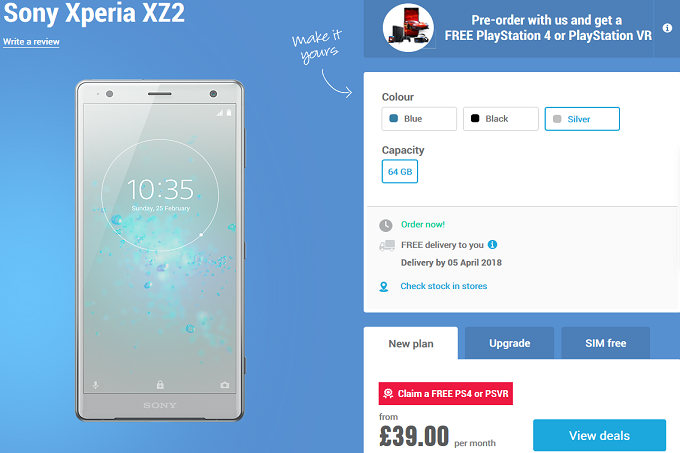Click the location pin icon for store stock

click(384, 287)
